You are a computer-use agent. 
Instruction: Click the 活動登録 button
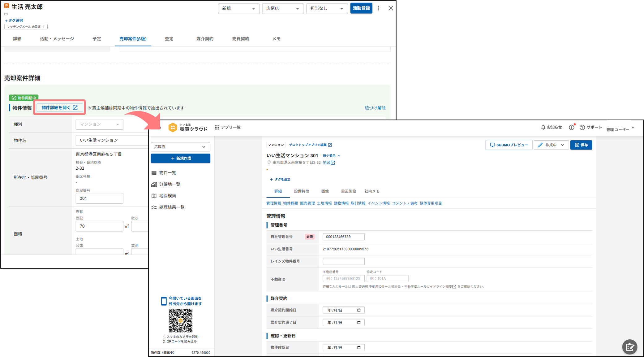point(361,8)
